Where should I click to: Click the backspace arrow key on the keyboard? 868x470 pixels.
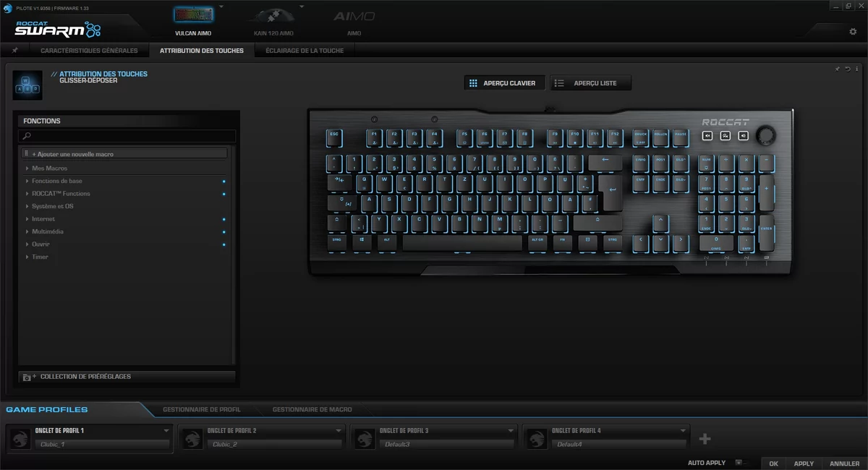click(x=605, y=162)
